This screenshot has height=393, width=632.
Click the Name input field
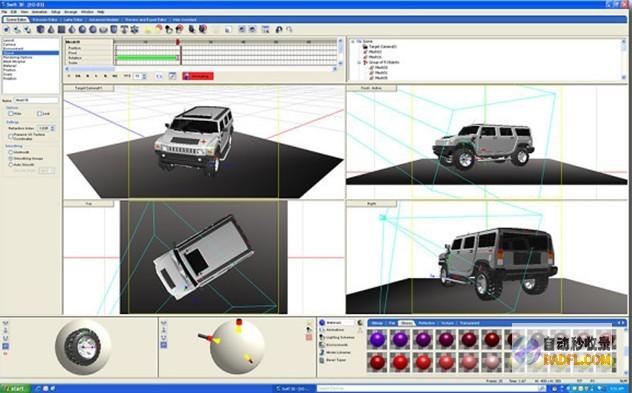[36, 100]
